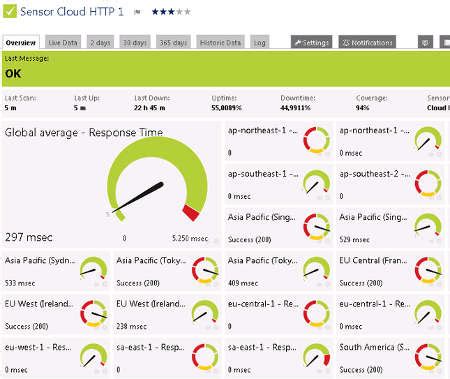Open the ap-southeast-1 channel label
The image size is (450, 379).
pyautogui.click(x=263, y=174)
